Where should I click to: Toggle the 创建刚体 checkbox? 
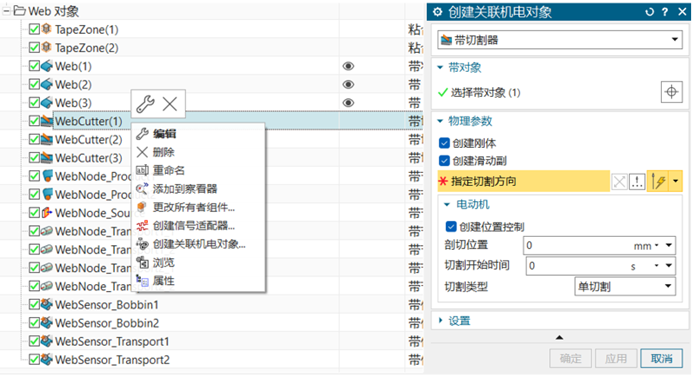tap(444, 143)
